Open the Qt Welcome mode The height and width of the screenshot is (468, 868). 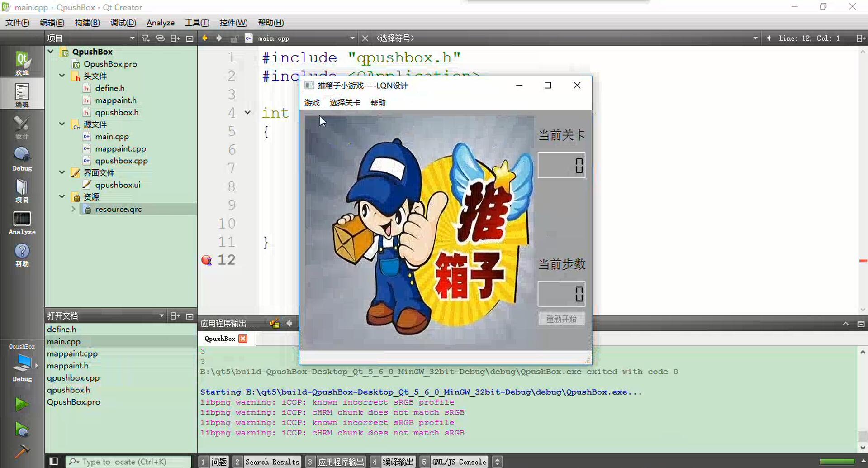[22, 62]
